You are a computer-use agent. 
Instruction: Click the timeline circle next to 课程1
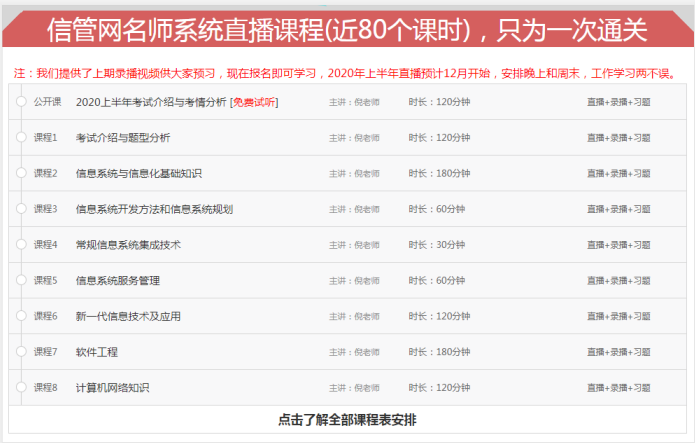click(x=19, y=137)
